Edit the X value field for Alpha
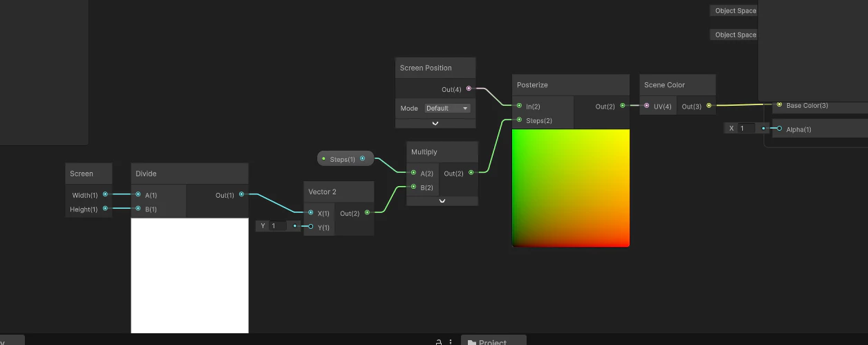 (747, 128)
